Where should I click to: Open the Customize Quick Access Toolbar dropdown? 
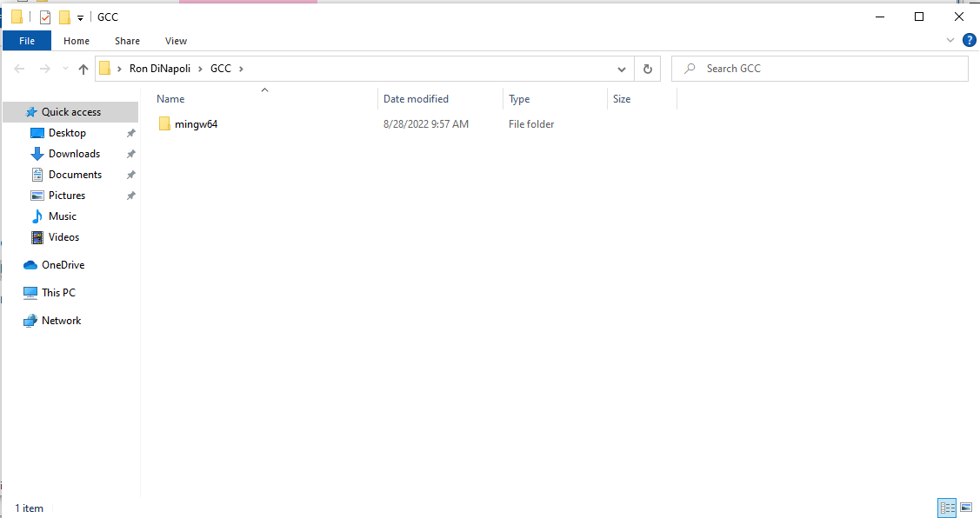coord(81,18)
